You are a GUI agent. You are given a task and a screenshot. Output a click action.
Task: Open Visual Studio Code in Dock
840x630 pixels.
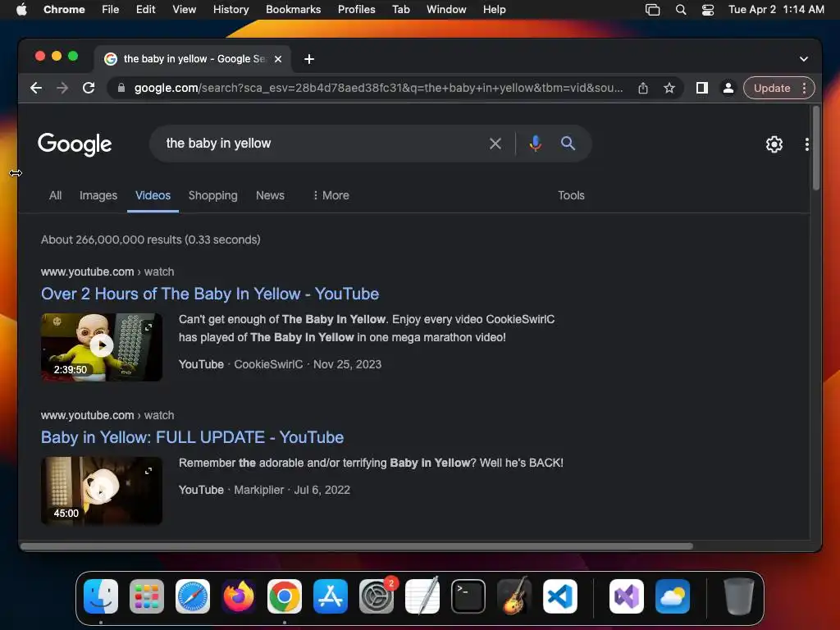point(560,596)
